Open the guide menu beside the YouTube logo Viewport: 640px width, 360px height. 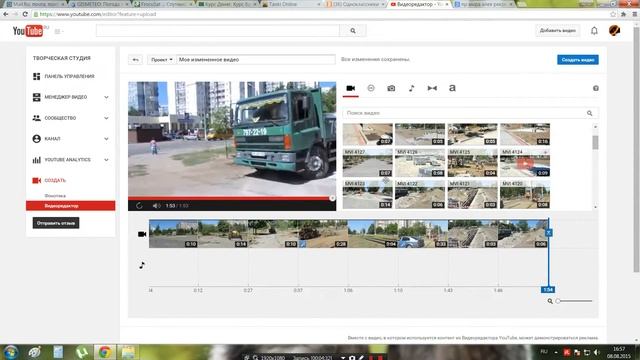[x=58, y=31]
